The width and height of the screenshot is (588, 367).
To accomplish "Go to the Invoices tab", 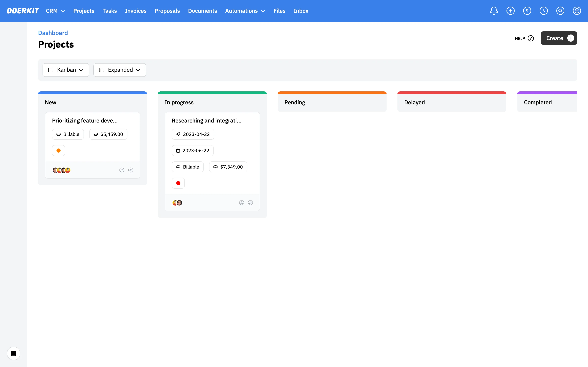I will [x=136, y=11].
